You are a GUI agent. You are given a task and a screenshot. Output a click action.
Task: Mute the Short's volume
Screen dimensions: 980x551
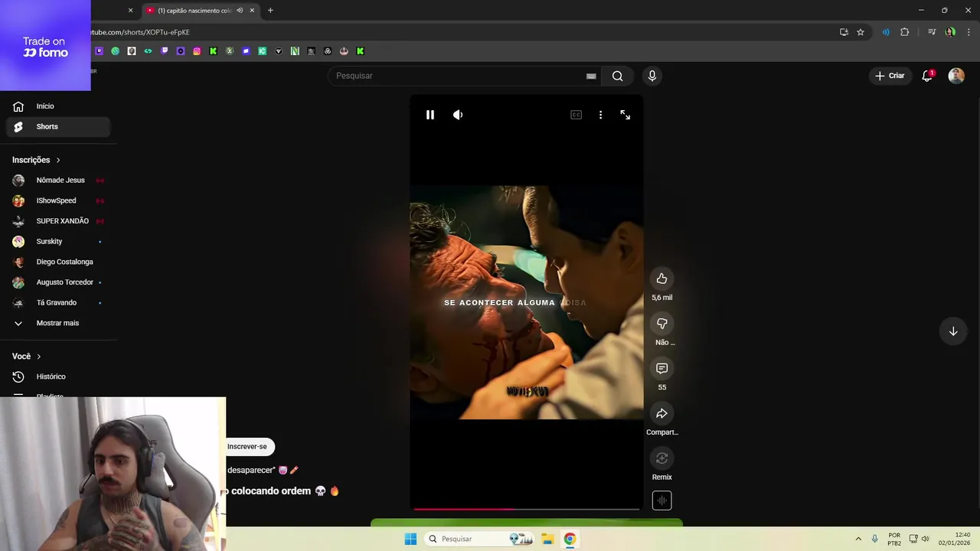pyautogui.click(x=458, y=115)
